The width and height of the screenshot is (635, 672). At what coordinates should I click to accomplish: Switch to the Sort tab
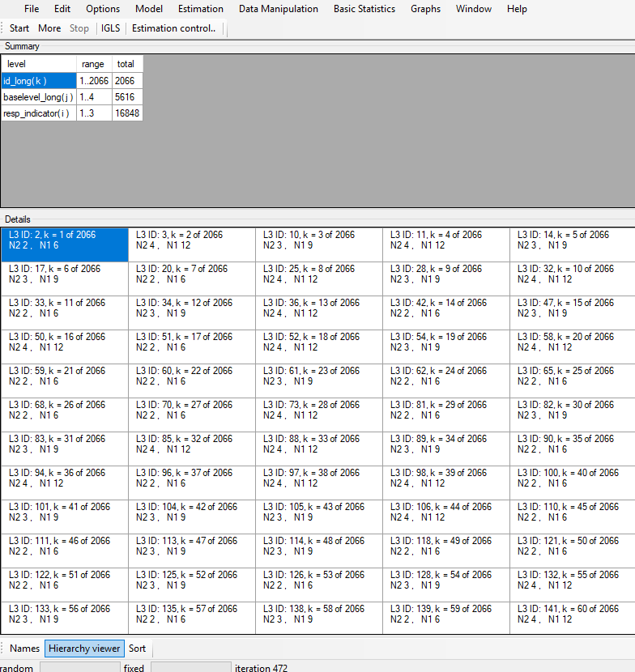(138, 649)
